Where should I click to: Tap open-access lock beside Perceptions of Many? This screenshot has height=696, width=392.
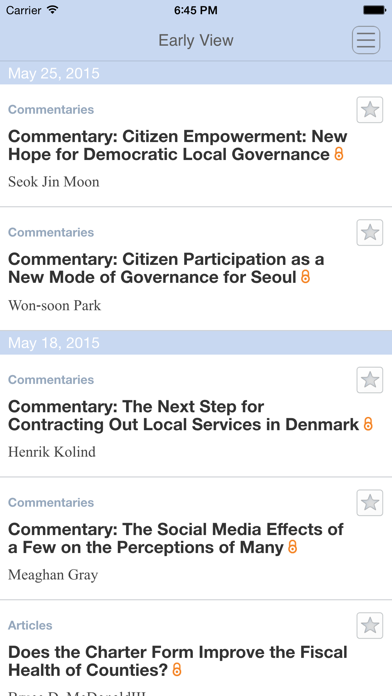click(292, 547)
